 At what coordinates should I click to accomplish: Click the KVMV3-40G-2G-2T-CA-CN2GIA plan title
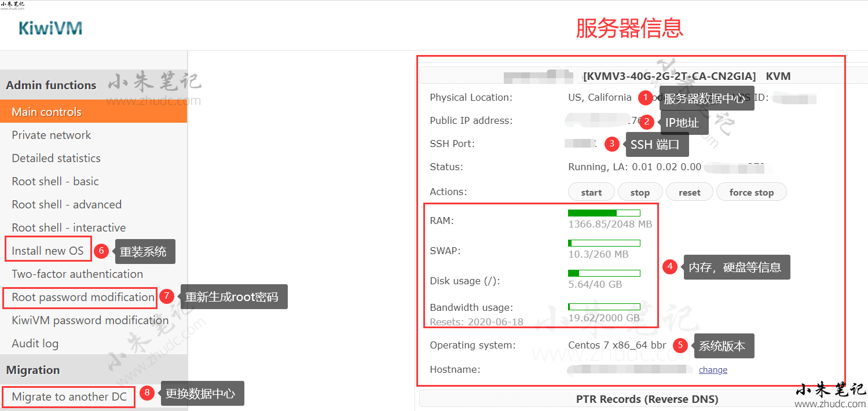click(669, 76)
